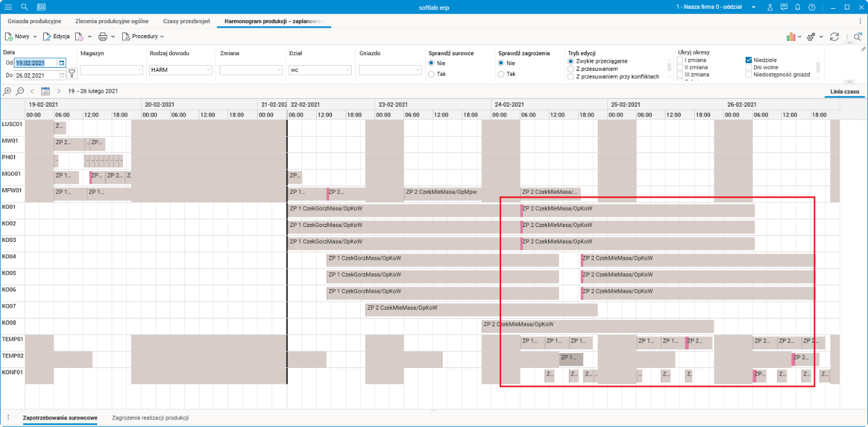
Task: Go to previous date range
Action: click(x=32, y=91)
